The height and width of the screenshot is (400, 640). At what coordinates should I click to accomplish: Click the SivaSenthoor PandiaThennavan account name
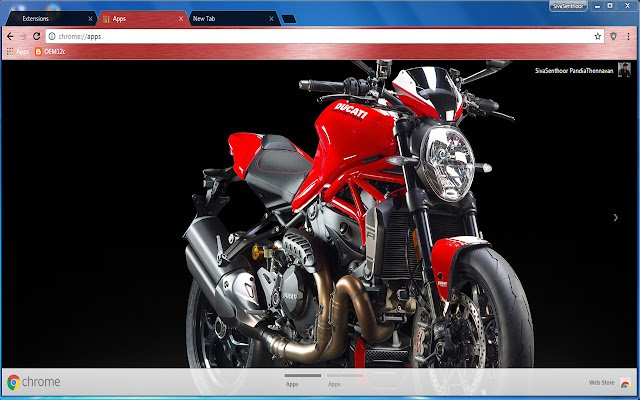point(574,71)
